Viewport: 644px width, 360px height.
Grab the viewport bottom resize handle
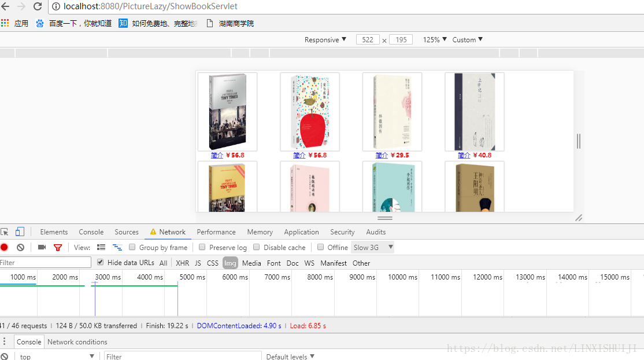click(385, 218)
